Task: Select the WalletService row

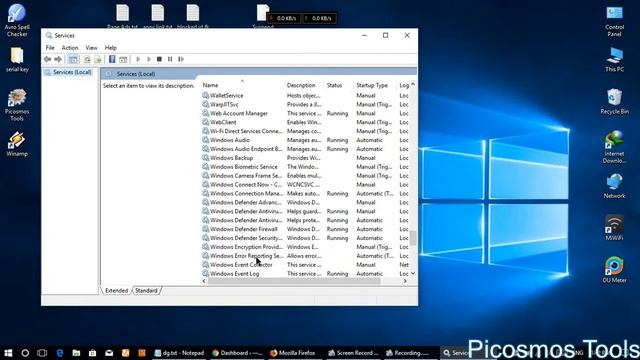Action: click(x=305, y=96)
